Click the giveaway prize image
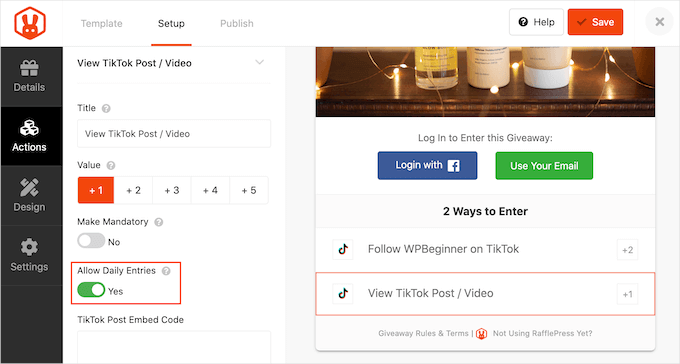Image resolution: width=680 pixels, height=364 pixels. click(x=485, y=82)
